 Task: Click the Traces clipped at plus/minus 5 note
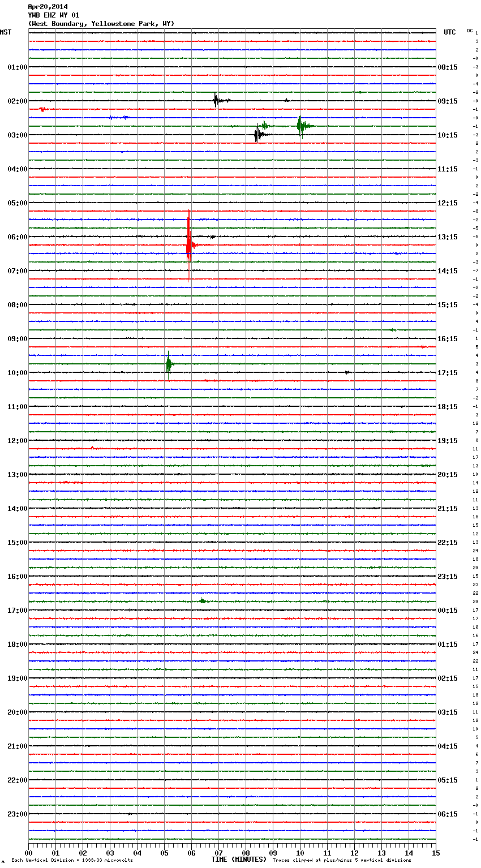342,860
